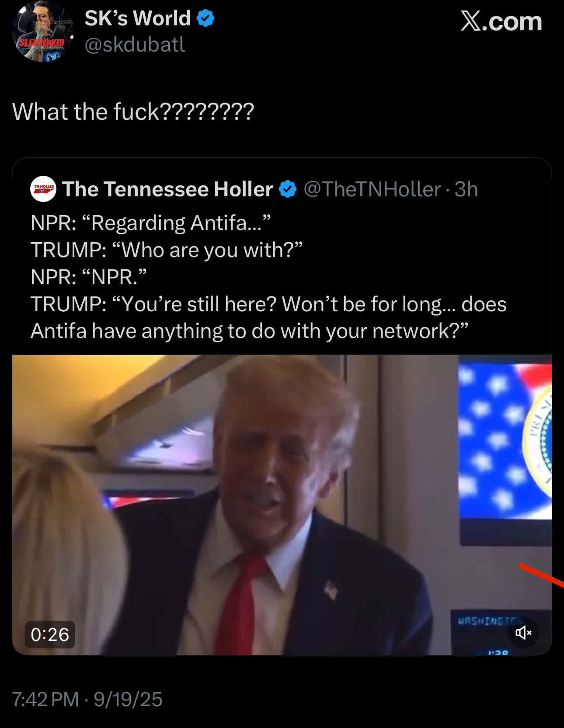Click The Tennessee Holler verified checkmark
The width and height of the screenshot is (564, 728).
click(288, 189)
